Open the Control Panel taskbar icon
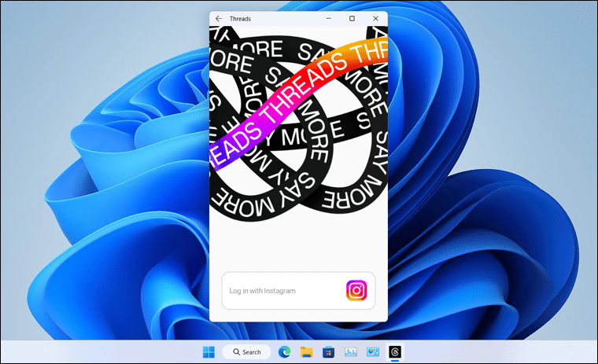This screenshot has width=598, height=364. 373,352
